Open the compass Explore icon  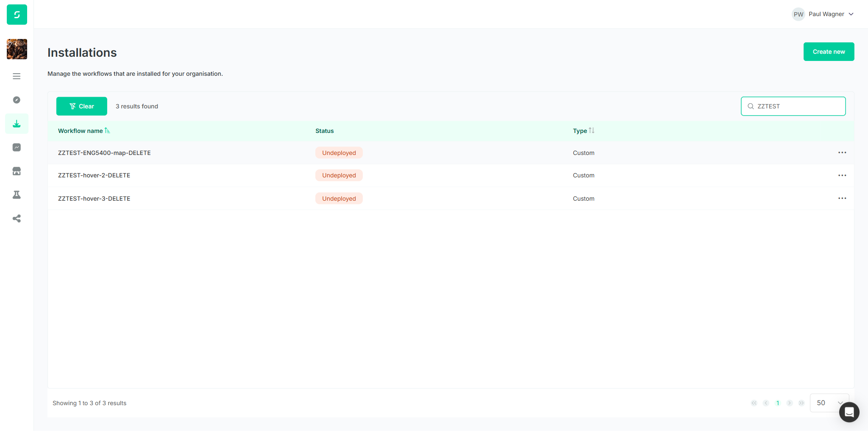(x=17, y=100)
